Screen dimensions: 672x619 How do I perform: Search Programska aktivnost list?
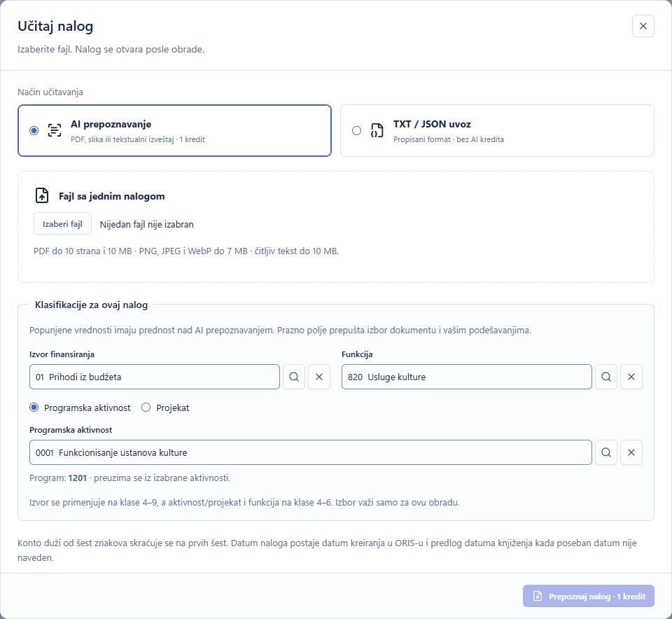click(x=606, y=452)
